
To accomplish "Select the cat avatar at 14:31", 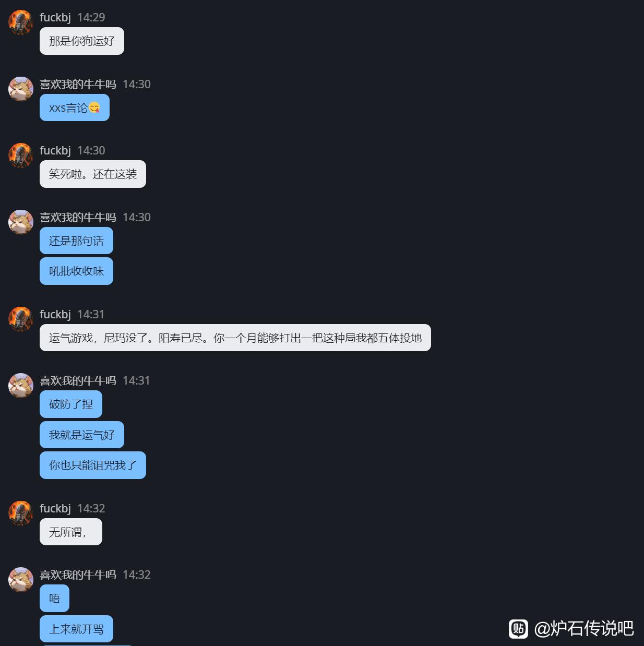I will (x=21, y=386).
